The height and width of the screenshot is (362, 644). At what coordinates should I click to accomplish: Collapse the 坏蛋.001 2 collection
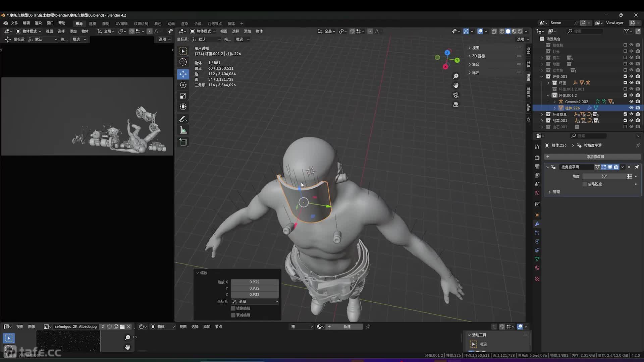(548, 96)
